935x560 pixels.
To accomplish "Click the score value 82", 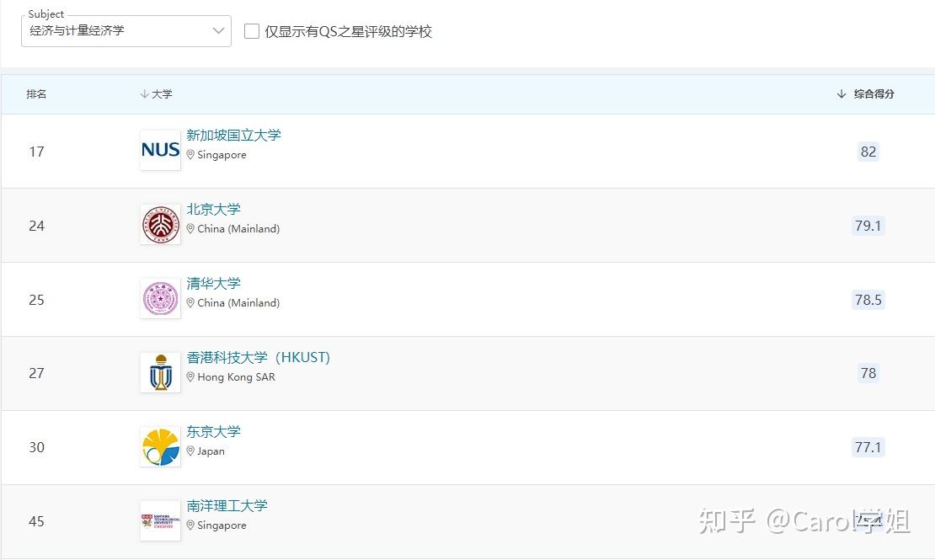I will [868, 152].
